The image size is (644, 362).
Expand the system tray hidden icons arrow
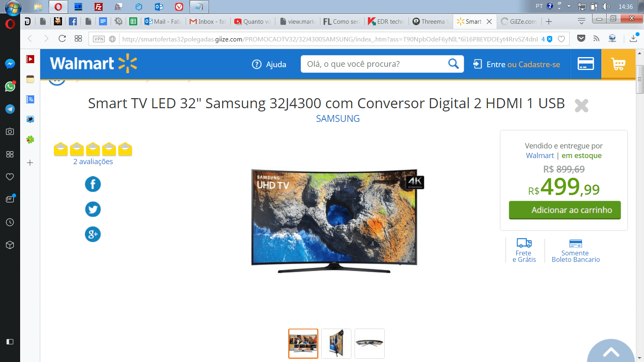(x=569, y=6)
